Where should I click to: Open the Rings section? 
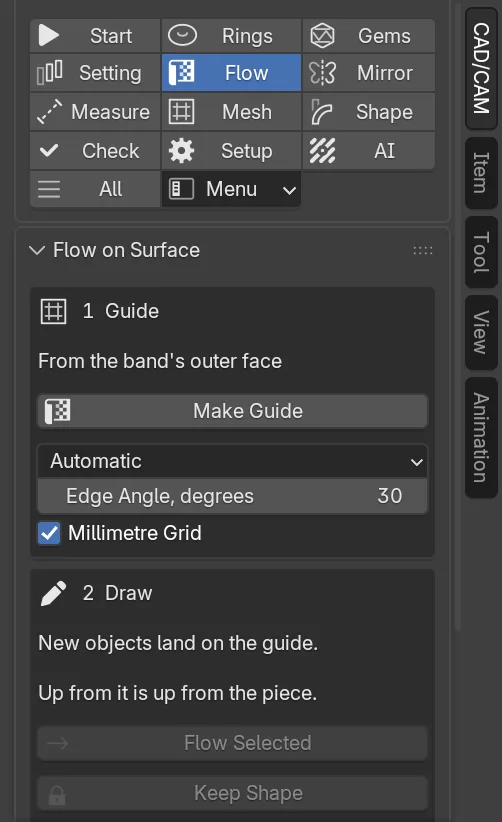[231, 36]
